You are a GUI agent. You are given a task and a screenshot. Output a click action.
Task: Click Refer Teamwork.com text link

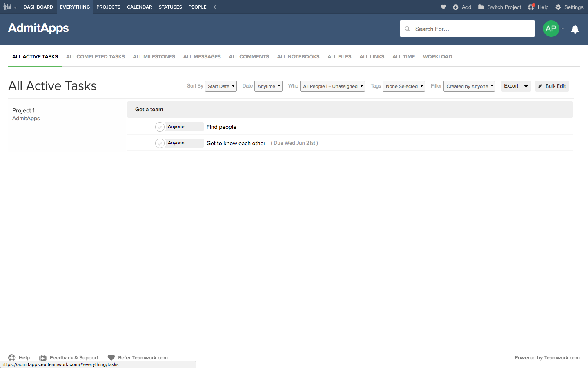[143, 358]
